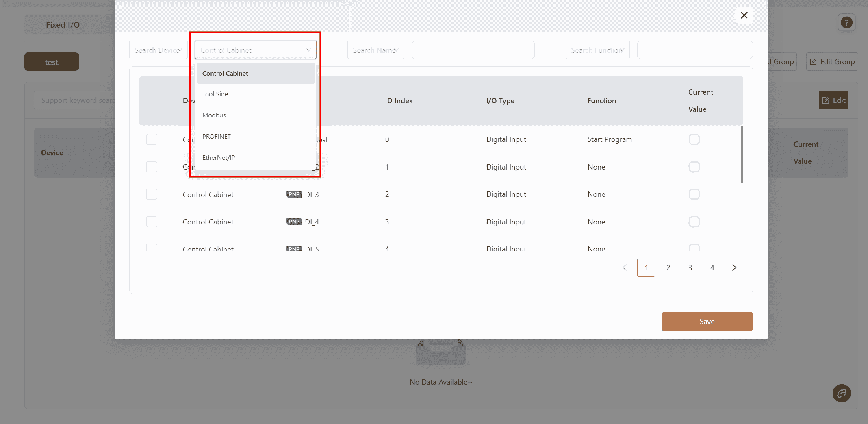Screen dimensions: 868x424
Task: Check the row checkbox for DI_3
Action: pyautogui.click(x=152, y=194)
